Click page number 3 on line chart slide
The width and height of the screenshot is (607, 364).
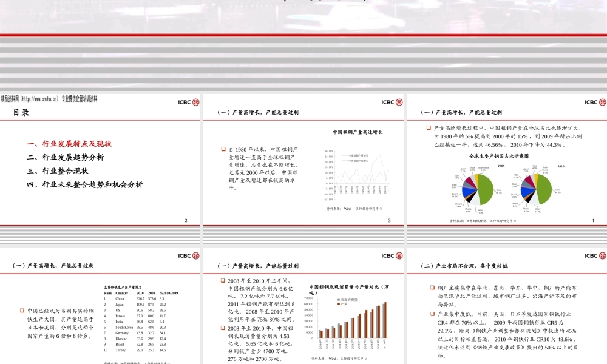[x=390, y=220]
